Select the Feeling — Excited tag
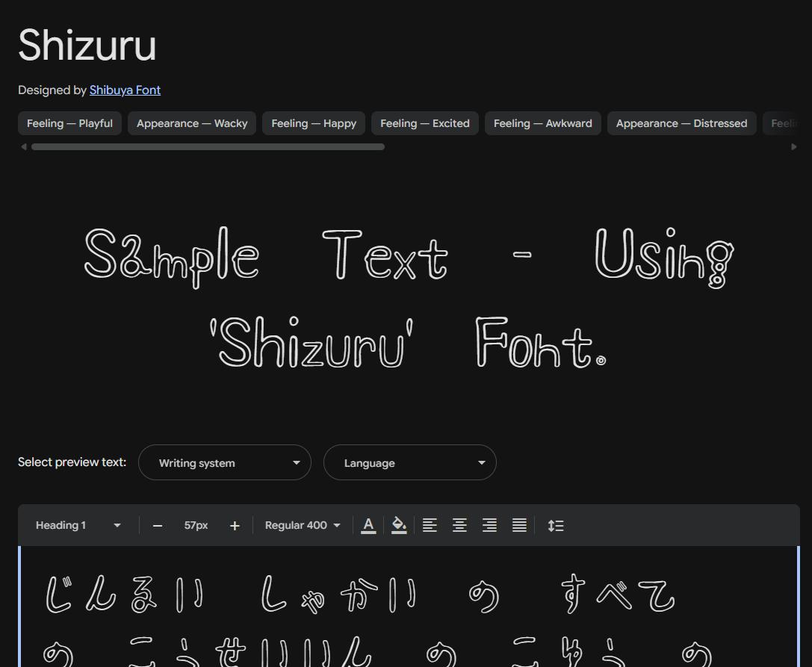The image size is (812, 667). coord(425,123)
